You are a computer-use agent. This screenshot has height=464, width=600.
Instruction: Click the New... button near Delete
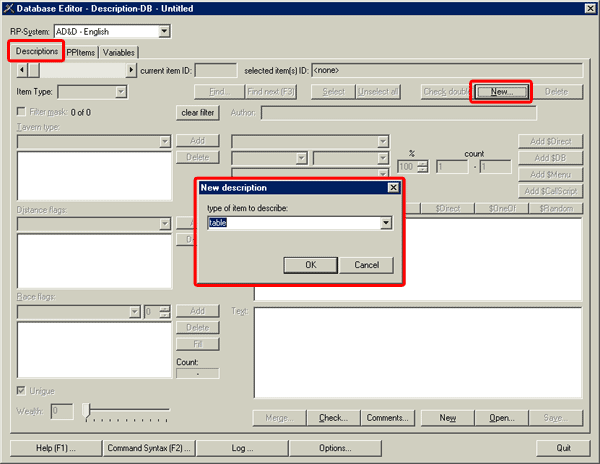pyautogui.click(x=501, y=92)
